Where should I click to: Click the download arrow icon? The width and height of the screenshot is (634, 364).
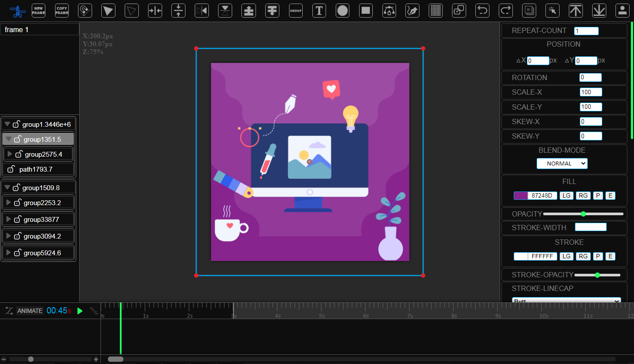click(599, 11)
